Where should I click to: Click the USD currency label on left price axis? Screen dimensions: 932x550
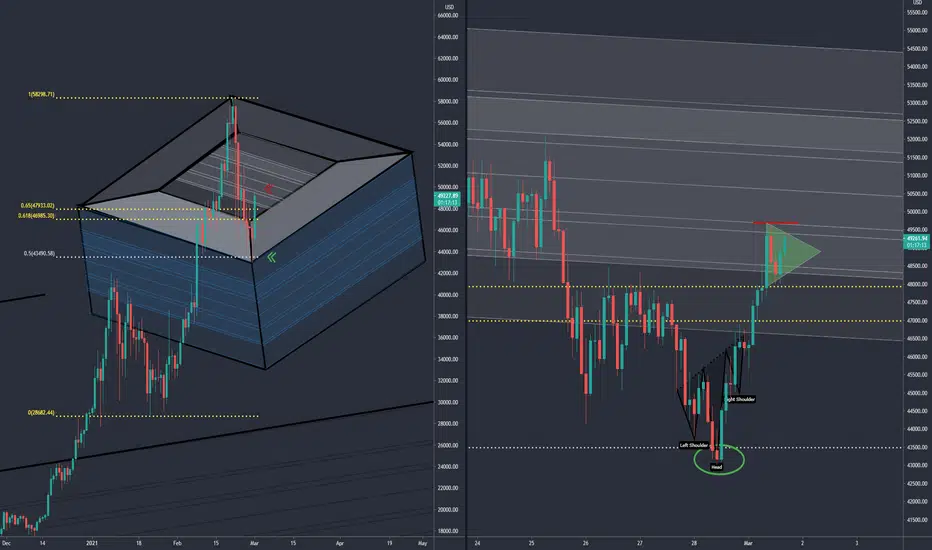(x=449, y=7)
